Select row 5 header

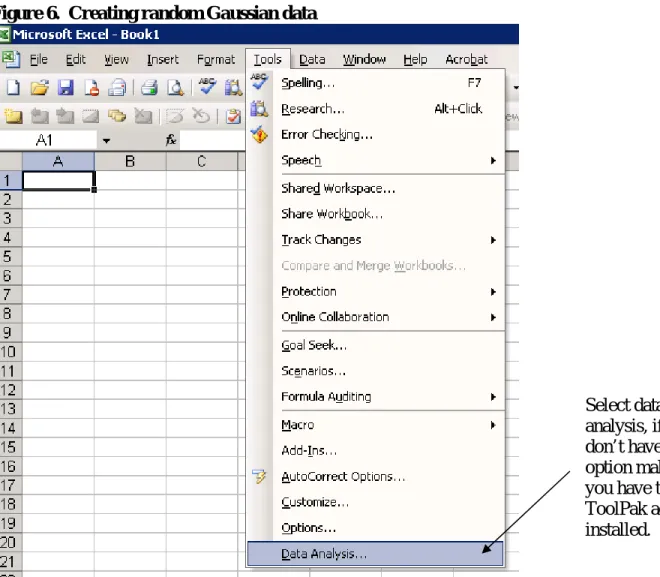(11, 256)
